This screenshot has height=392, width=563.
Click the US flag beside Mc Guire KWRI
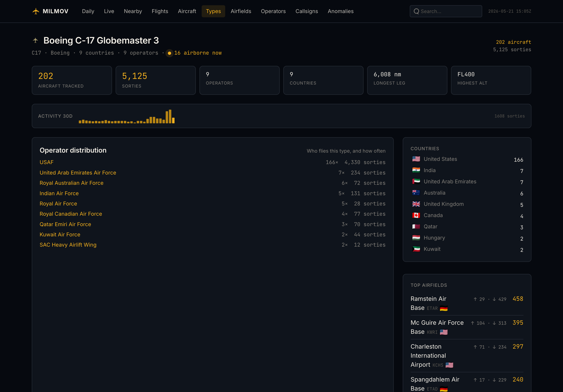[x=444, y=332]
